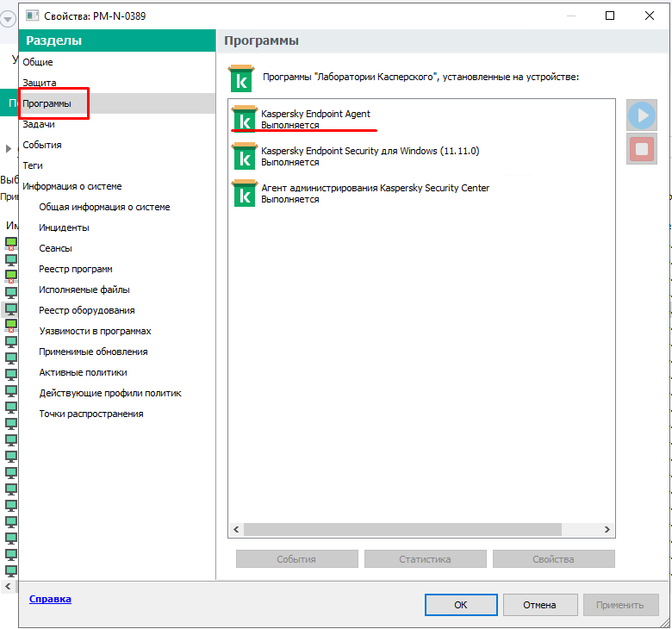Open the Теги section
The image size is (672, 629).
[33, 165]
